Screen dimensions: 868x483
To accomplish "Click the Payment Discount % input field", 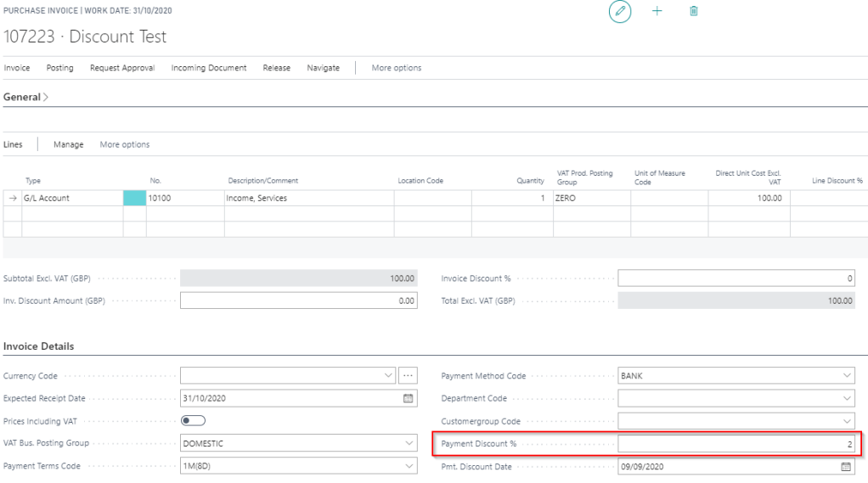I will coord(736,443).
